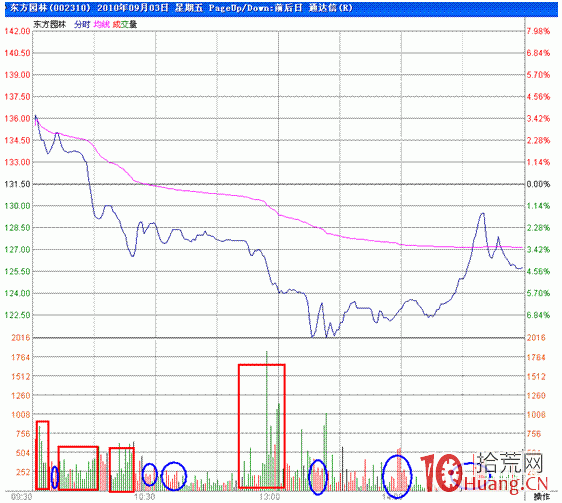
Task: Click the 130.00 price axis label
Action: [17, 206]
